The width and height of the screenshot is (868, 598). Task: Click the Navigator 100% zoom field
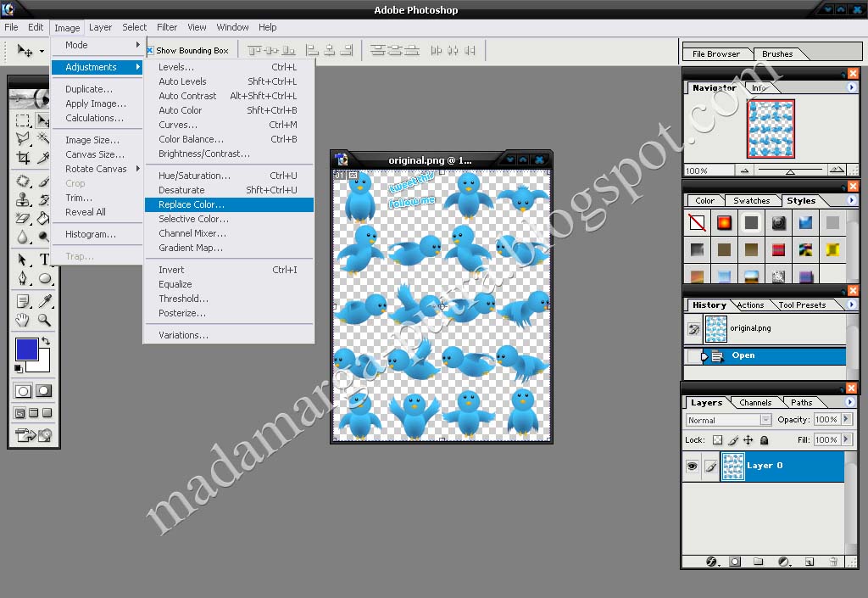709,170
